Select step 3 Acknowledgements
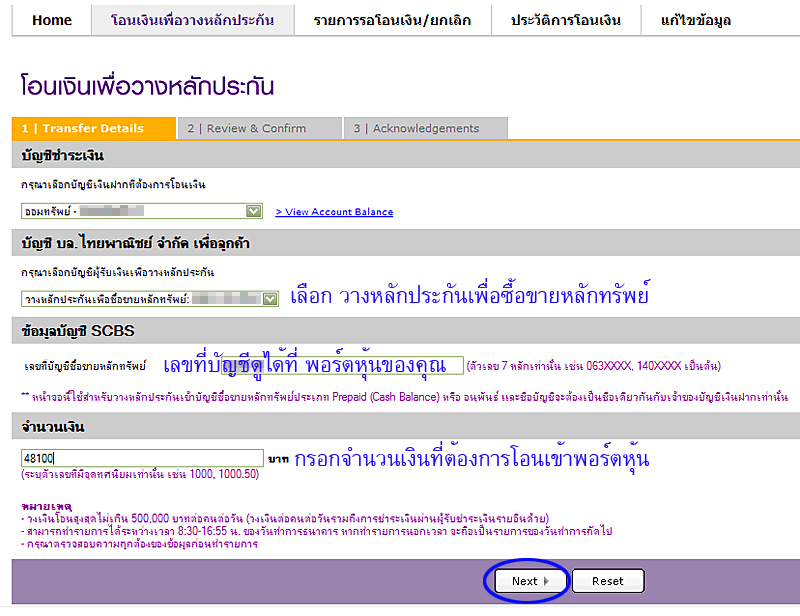800x616 pixels. pyautogui.click(x=425, y=128)
